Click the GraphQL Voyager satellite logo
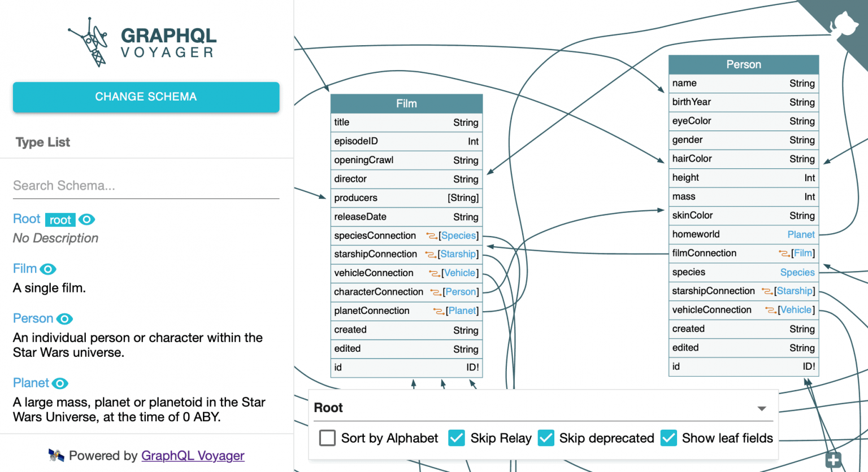 tap(90, 43)
